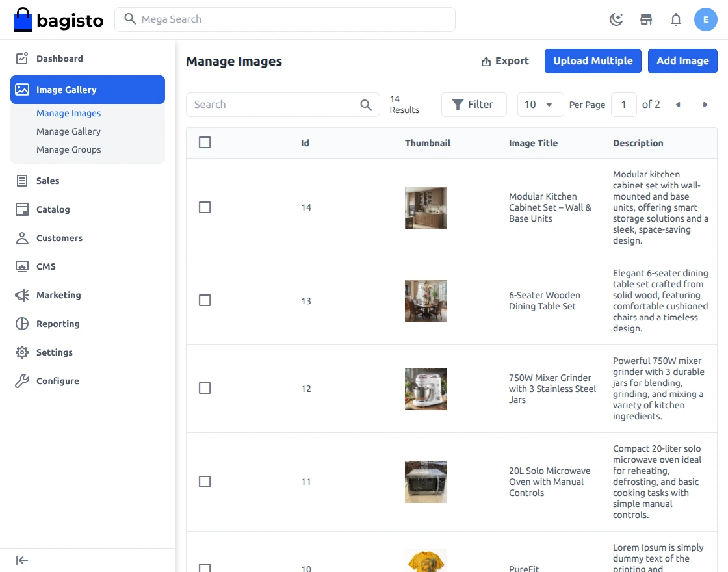Navigate to Manage Groups
The height and width of the screenshot is (572, 728).
tap(68, 149)
